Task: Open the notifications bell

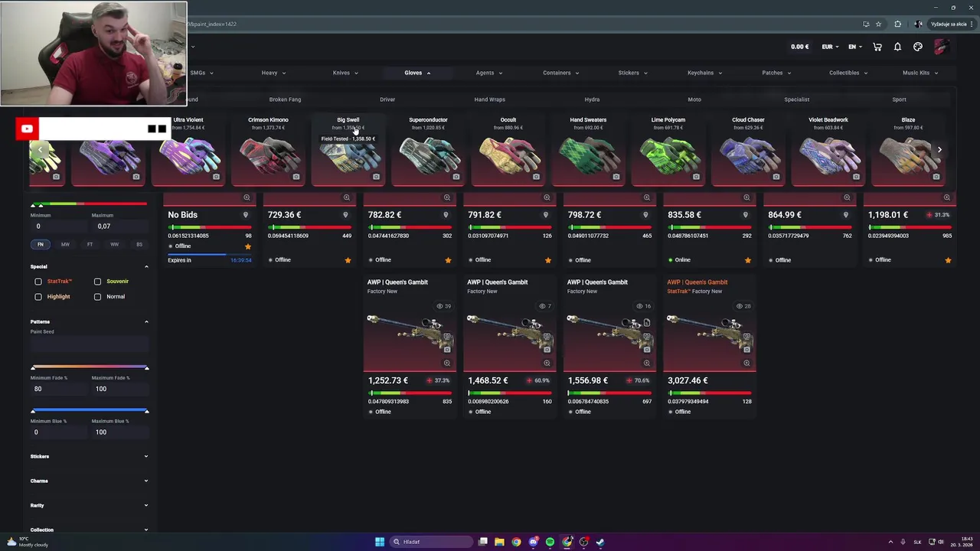Action: click(897, 47)
